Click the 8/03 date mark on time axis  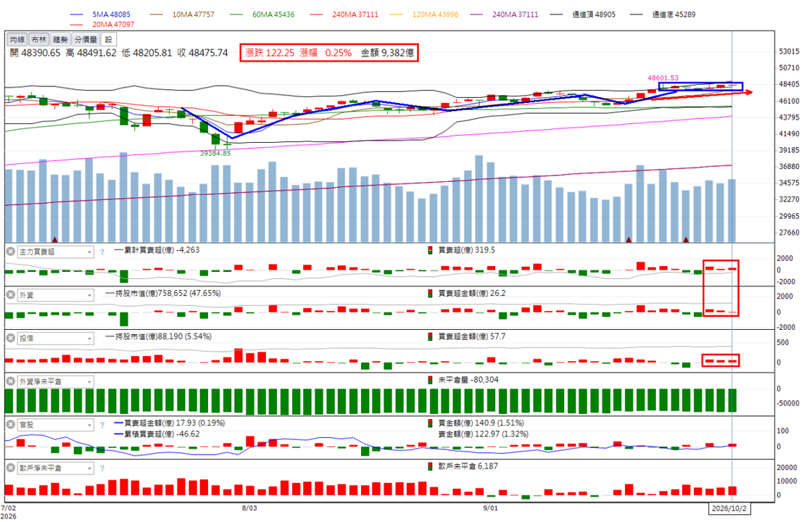tap(249, 508)
